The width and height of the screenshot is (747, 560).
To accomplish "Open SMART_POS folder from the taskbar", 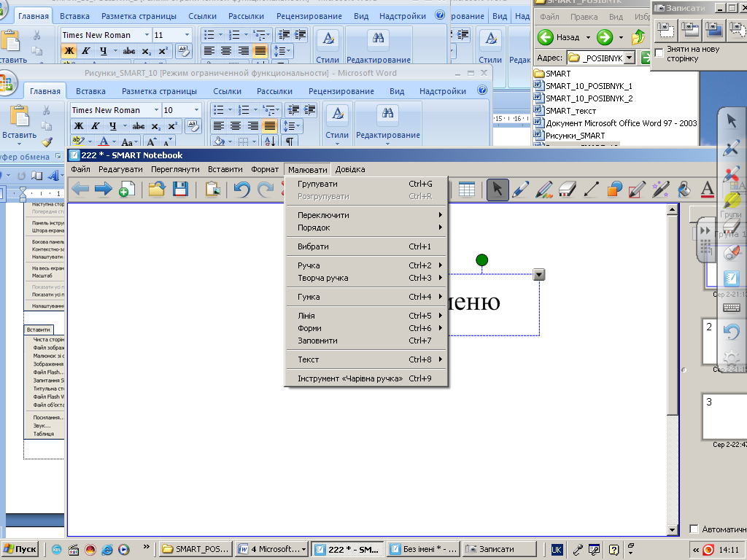I will coord(196,549).
